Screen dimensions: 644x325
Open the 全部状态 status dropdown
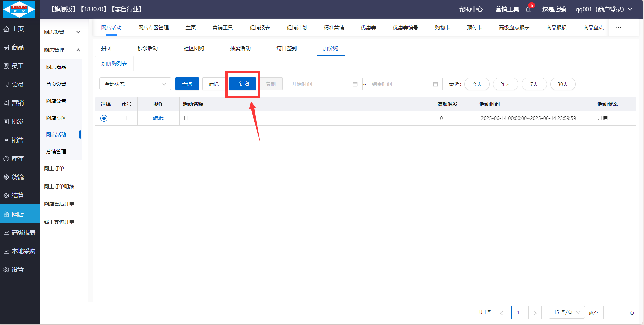pyautogui.click(x=135, y=84)
